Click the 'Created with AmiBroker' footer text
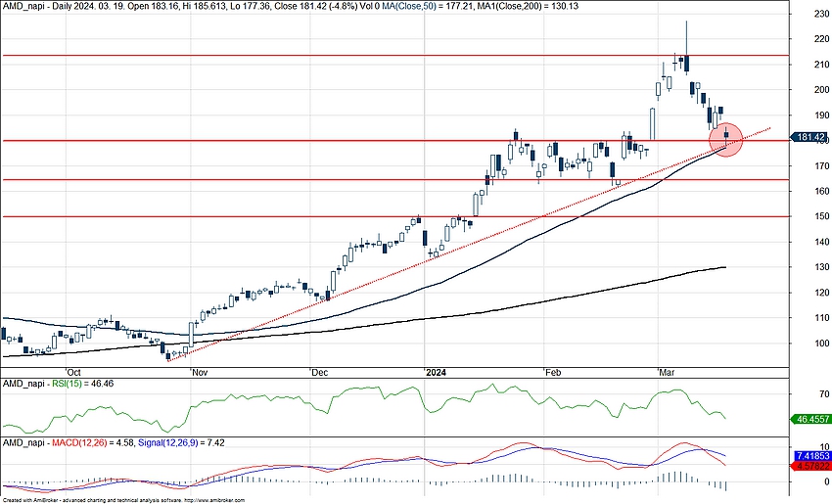This screenshot has width=832, height=504. pos(123,500)
